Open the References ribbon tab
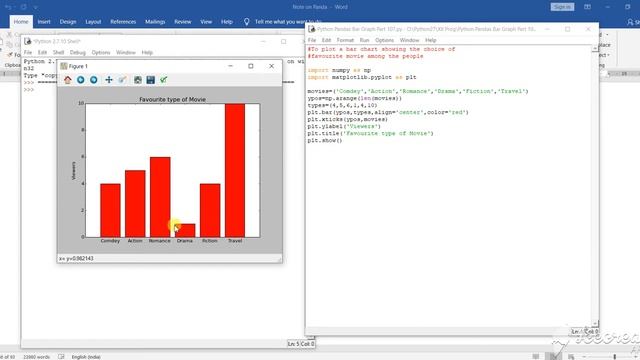Viewport: 640px width, 360px height. click(x=123, y=22)
